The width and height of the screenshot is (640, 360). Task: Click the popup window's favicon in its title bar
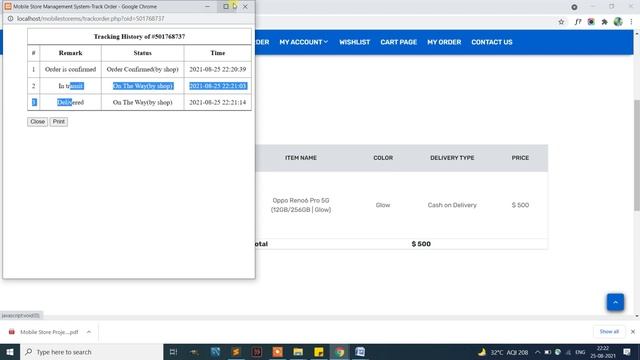[x=8, y=7]
